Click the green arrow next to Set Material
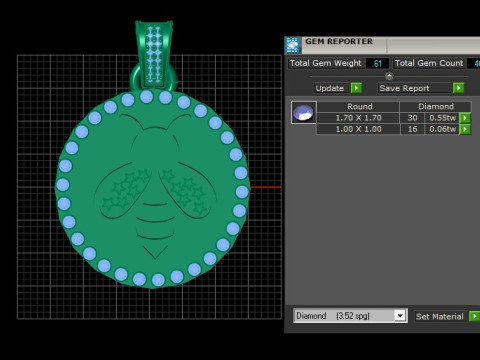480x360 pixels. click(x=474, y=316)
